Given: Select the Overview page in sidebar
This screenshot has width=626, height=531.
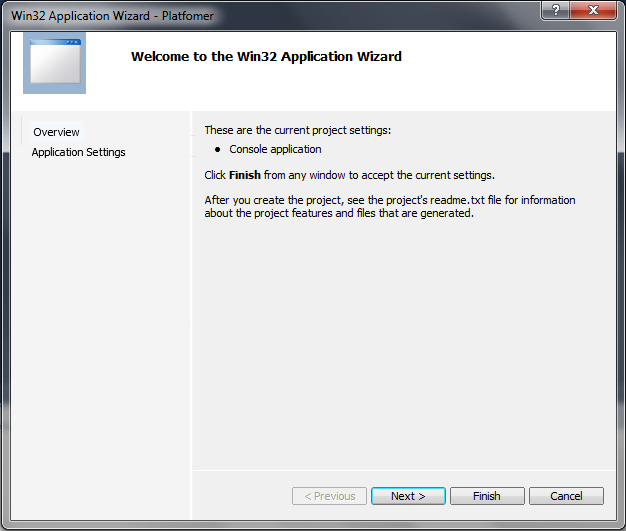Looking at the screenshot, I should [x=56, y=132].
